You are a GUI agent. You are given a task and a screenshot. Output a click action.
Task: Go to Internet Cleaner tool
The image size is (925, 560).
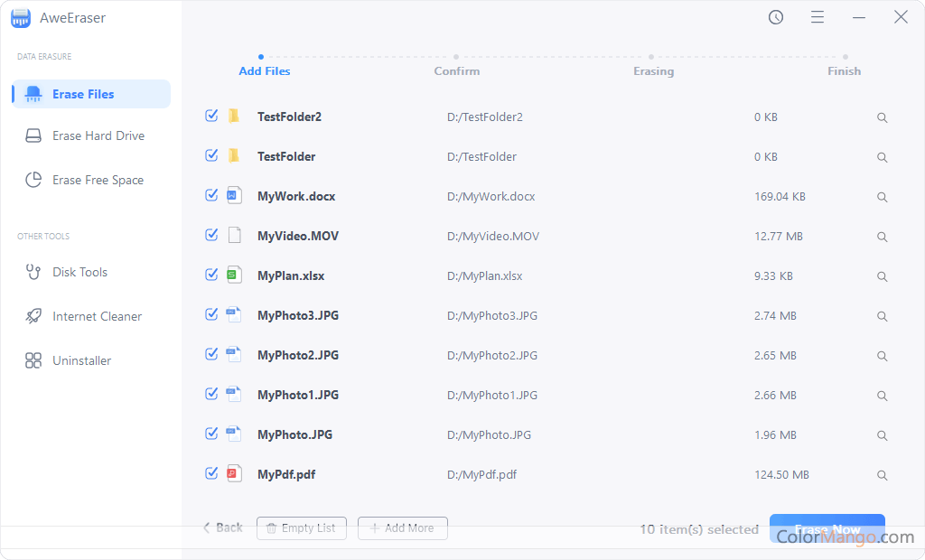(97, 316)
